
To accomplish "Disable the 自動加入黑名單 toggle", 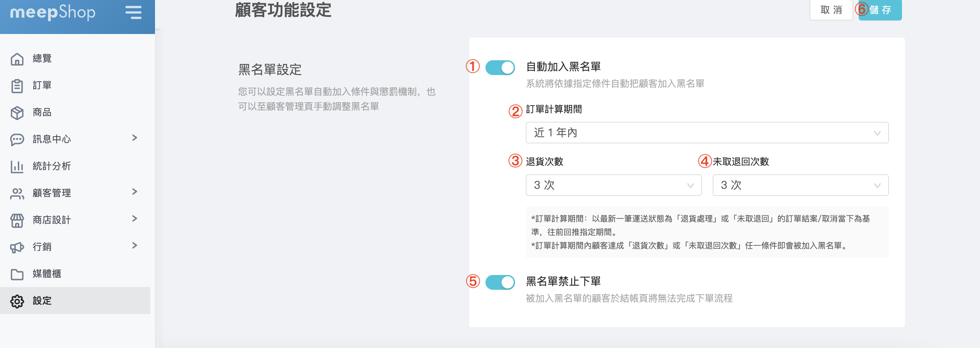I will pos(500,67).
